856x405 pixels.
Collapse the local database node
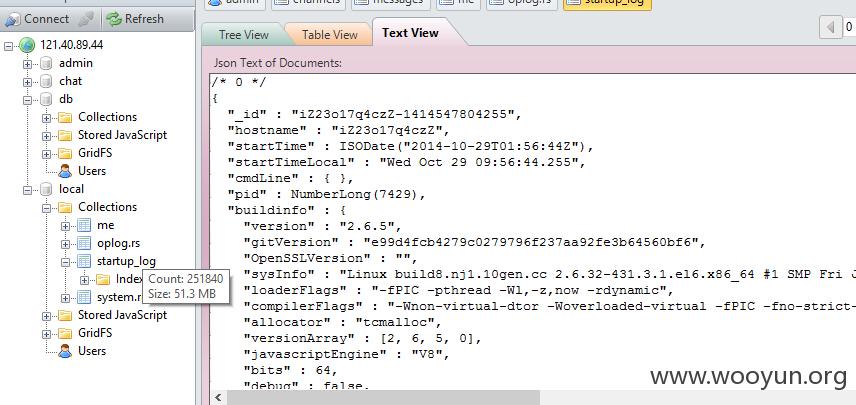click(27, 190)
